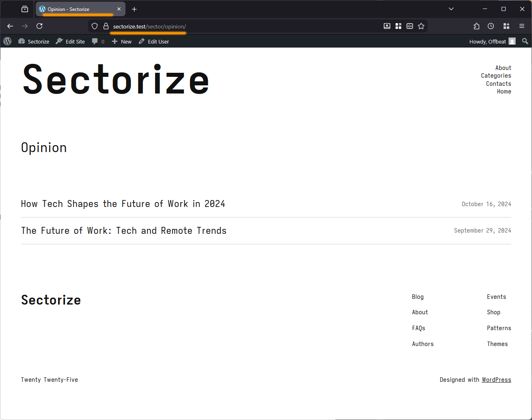Follow the WordPress link in the footer
This screenshot has width=532, height=420.
click(x=496, y=379)
